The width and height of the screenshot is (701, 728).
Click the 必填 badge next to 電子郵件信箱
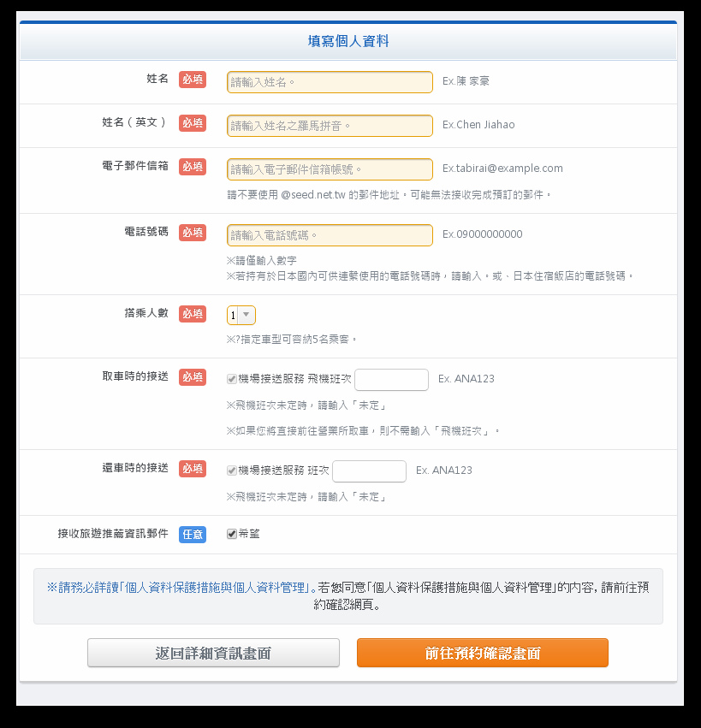[x=193, y=167]
